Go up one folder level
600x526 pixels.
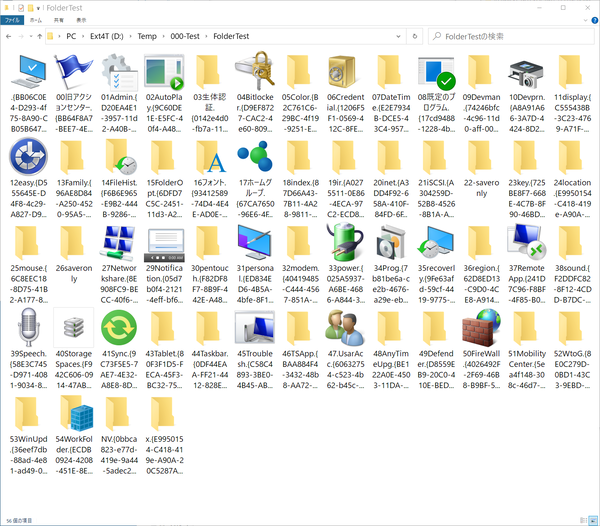point(39,37)
